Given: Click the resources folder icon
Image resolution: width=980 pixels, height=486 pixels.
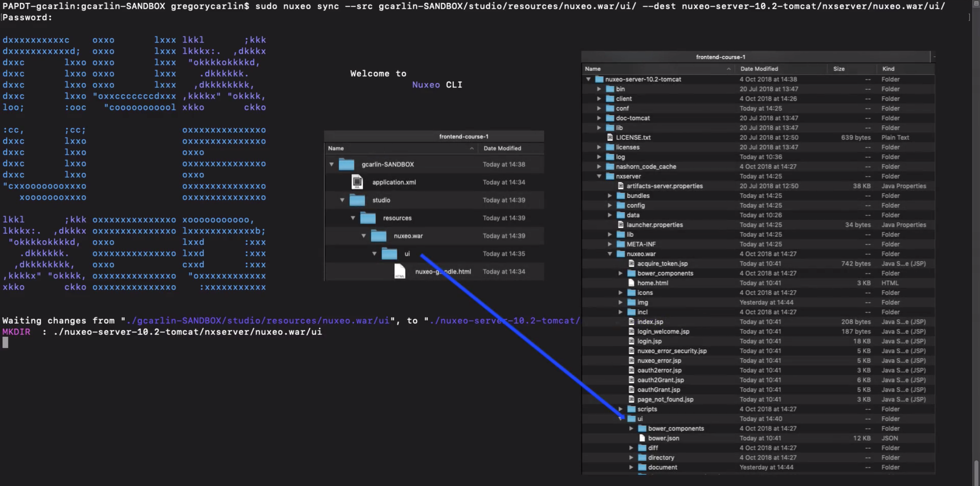Looking at the screenshot, I should coord(367,218).
